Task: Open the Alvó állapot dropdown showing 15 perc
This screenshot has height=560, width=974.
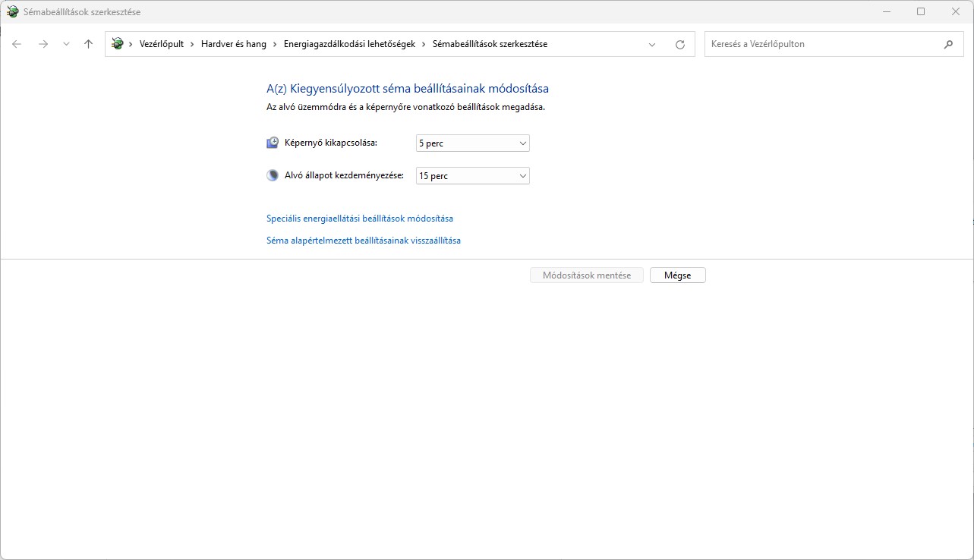Action: [x=472, y=175]
